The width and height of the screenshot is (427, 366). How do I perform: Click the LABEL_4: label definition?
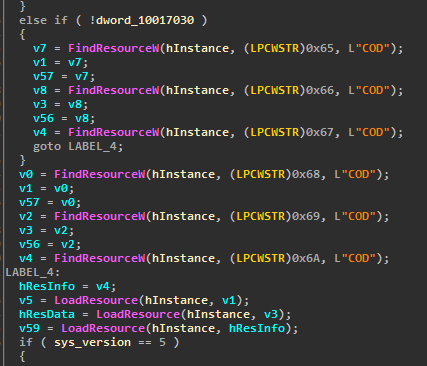pyautogui.click(x=33, y=272)
